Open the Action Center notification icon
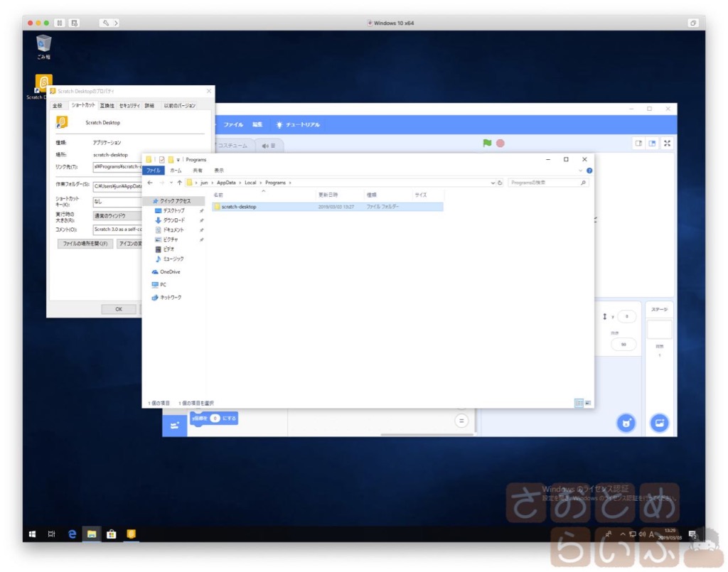 [692, 534]
